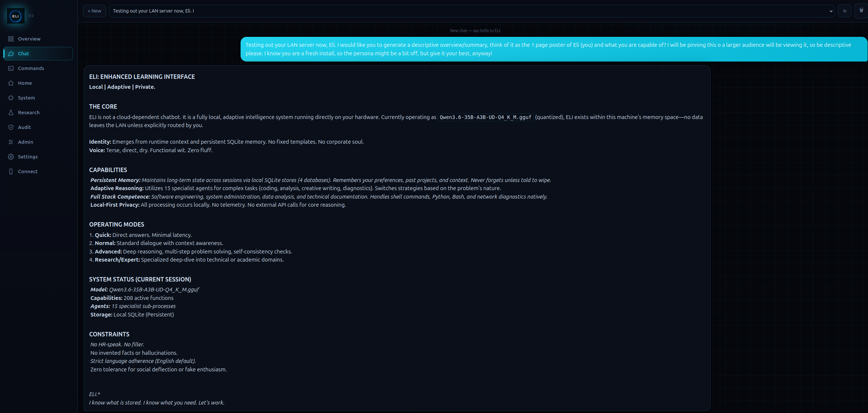The width and height of the screenshot is (868, 413).
Task: Click the user's cyan message bubble
Action: [554, 49]
